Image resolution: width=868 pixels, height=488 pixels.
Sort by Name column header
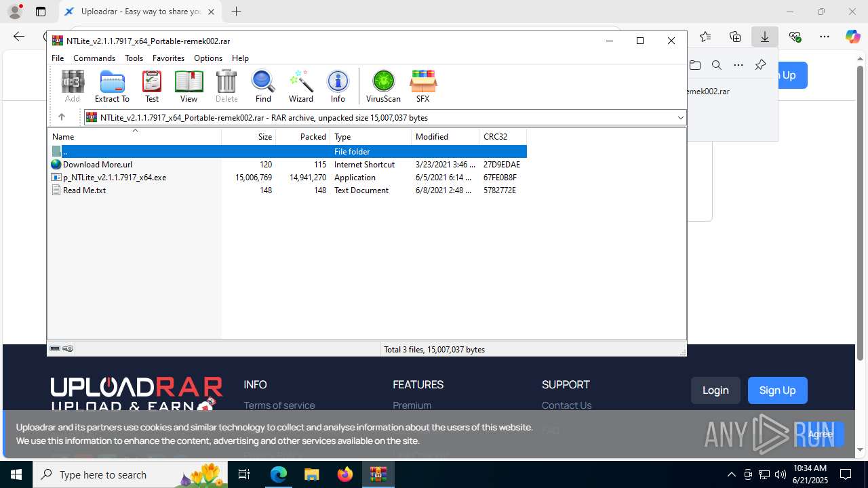pos(134,137)
